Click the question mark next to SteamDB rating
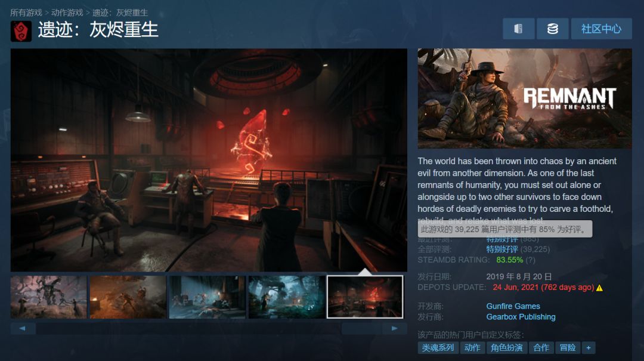The height and width of the screenshot is (361, 644). tap(531, 260)
